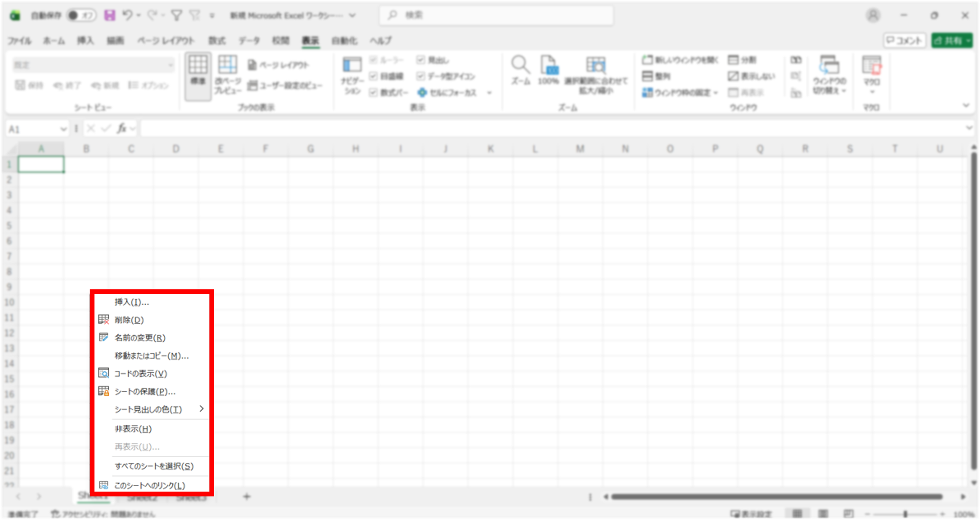Click the Macros (マクロ) icon
This screenshot has height=520, width=980.
click(x=872, y=65)
